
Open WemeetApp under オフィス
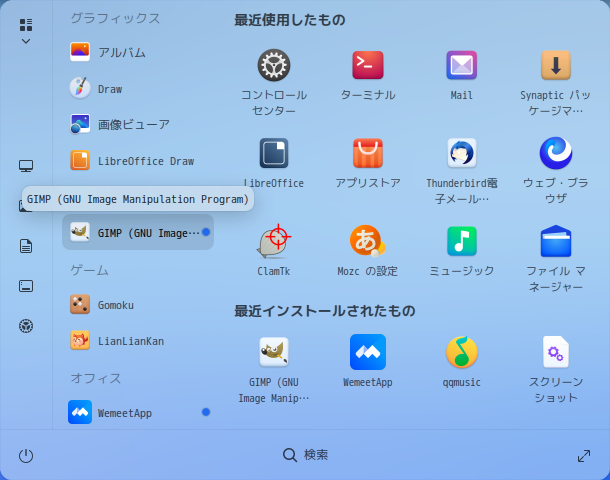(138, 412)
